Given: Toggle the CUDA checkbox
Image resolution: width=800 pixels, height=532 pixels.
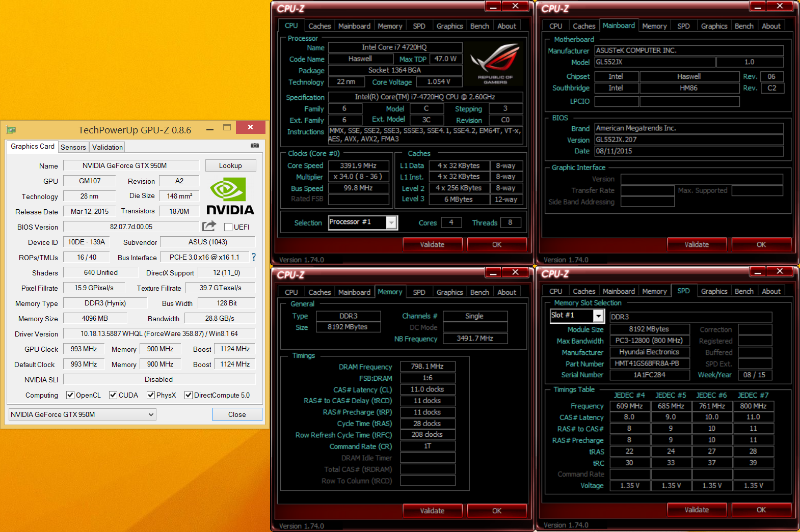Looking at the screenshot, I should 113,395.
